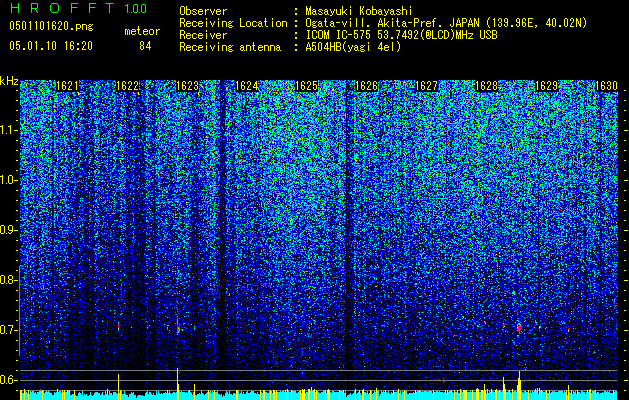Click the 1.0 frequency axis label
The width and height of the screenshot is (629, 400).
point(9,180)
